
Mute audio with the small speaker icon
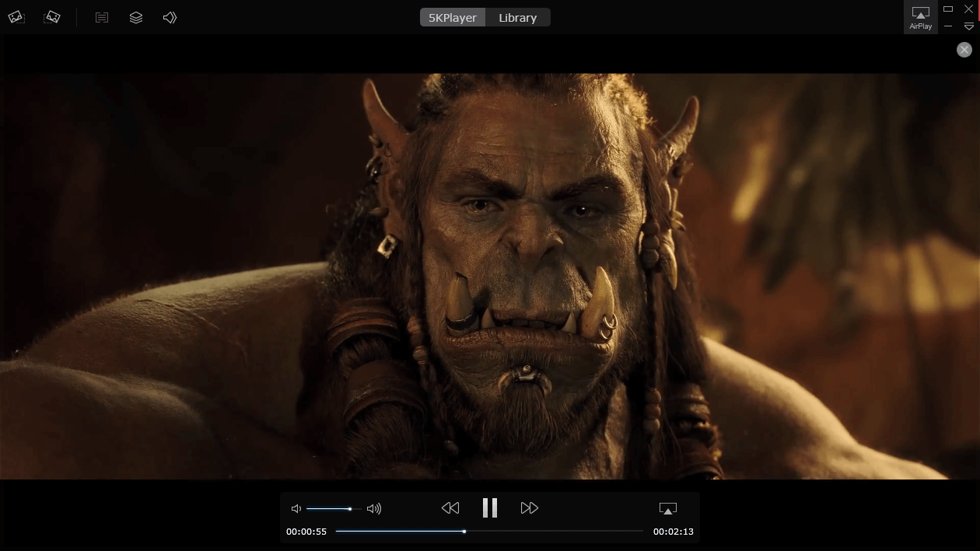pos(296,508)
